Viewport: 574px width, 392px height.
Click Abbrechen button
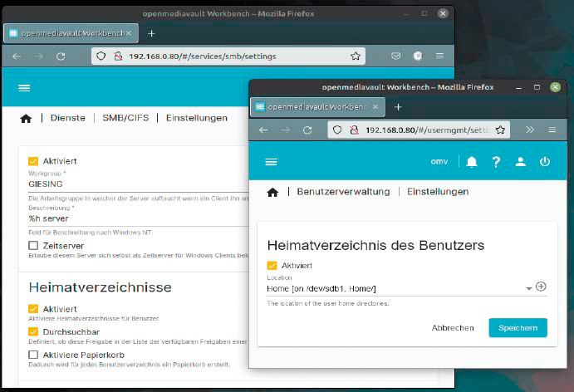point(453,327)
